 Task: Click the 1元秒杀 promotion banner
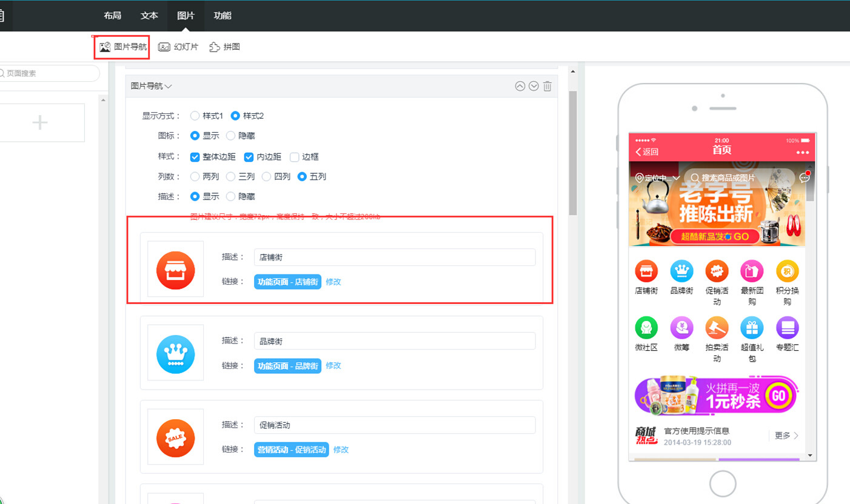(x=717, y=397)
